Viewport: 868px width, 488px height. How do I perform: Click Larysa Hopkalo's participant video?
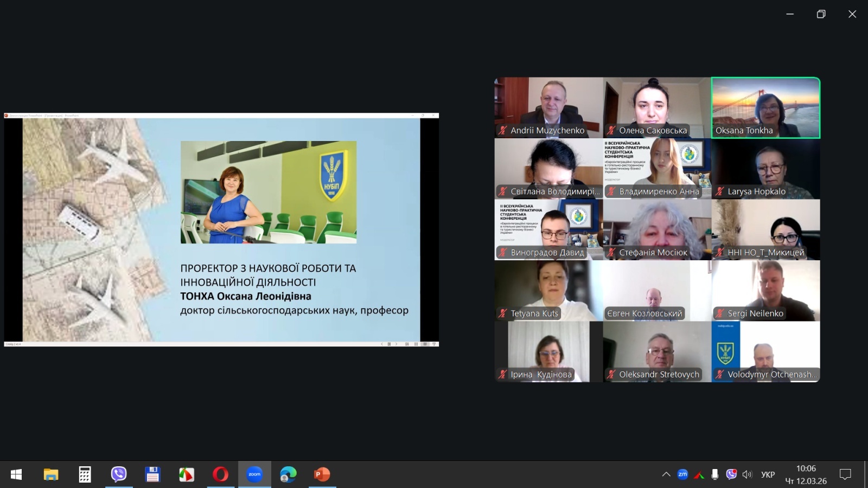tap(765, 169)
